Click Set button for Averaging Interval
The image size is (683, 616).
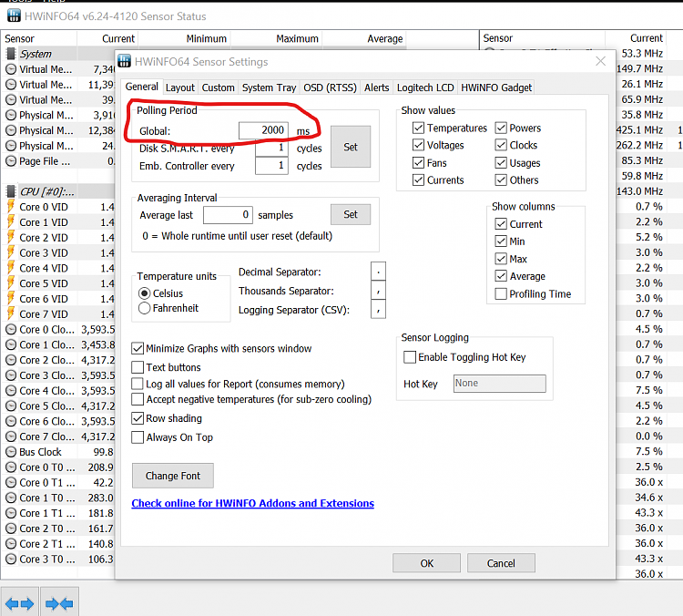351,214
